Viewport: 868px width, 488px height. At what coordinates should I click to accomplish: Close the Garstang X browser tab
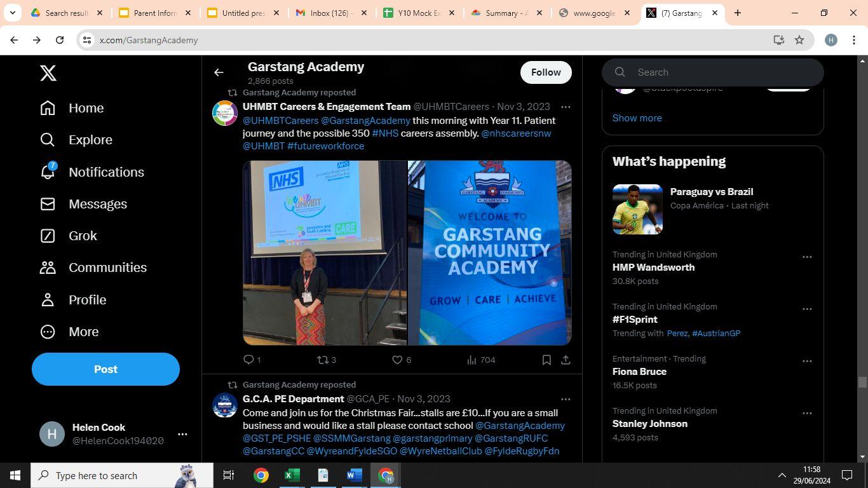tap(715, 13)
